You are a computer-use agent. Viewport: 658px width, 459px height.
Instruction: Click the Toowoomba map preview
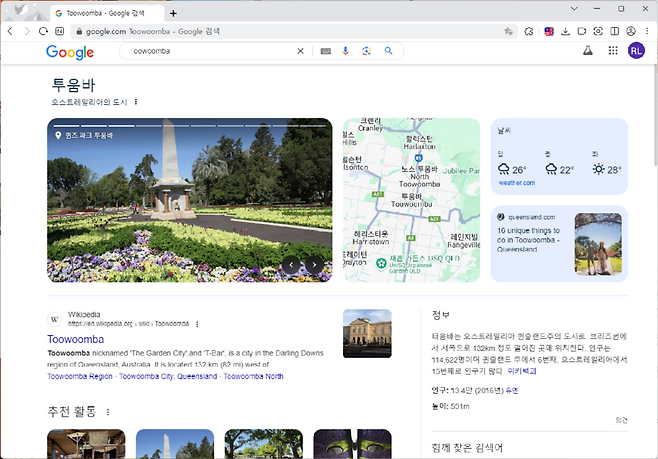coord(411,200)
